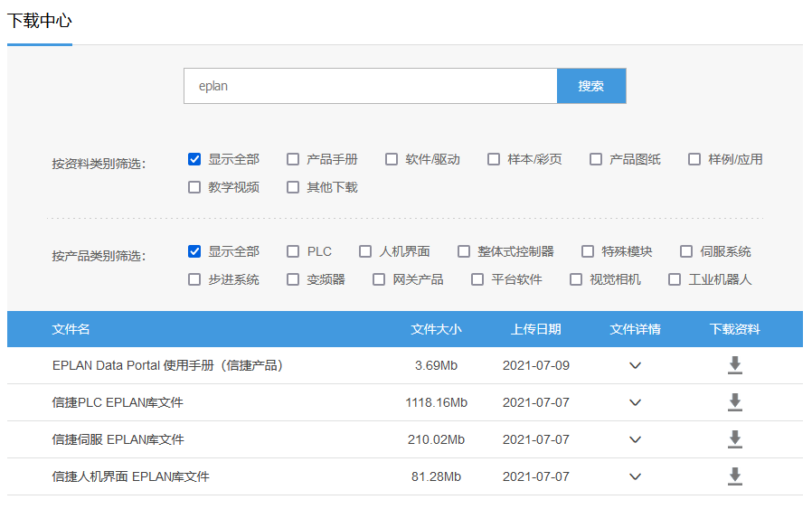Click the 按资料类别筛选 label

point(99,164)
